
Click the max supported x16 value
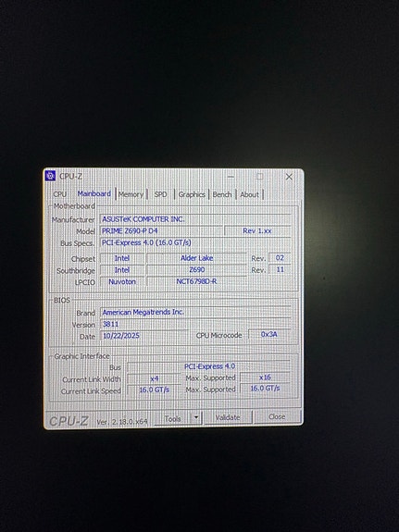265,377
